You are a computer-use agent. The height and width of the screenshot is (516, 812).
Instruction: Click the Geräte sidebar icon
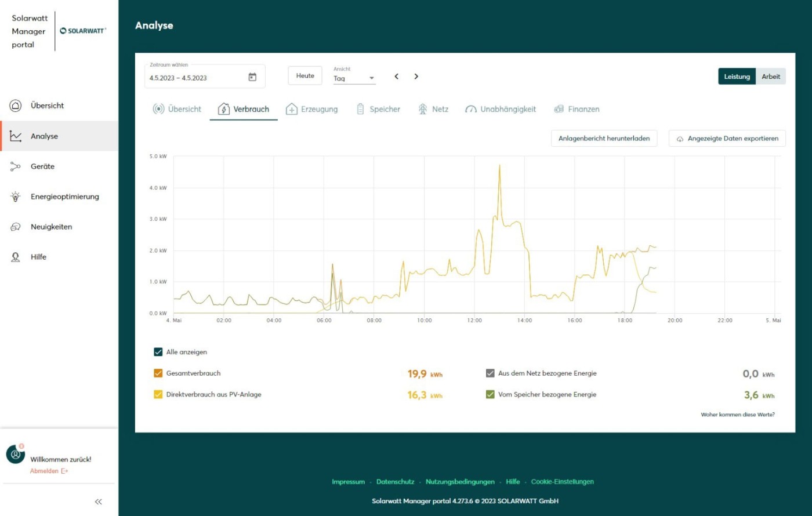pyautogui.click(x=16, y=166)
